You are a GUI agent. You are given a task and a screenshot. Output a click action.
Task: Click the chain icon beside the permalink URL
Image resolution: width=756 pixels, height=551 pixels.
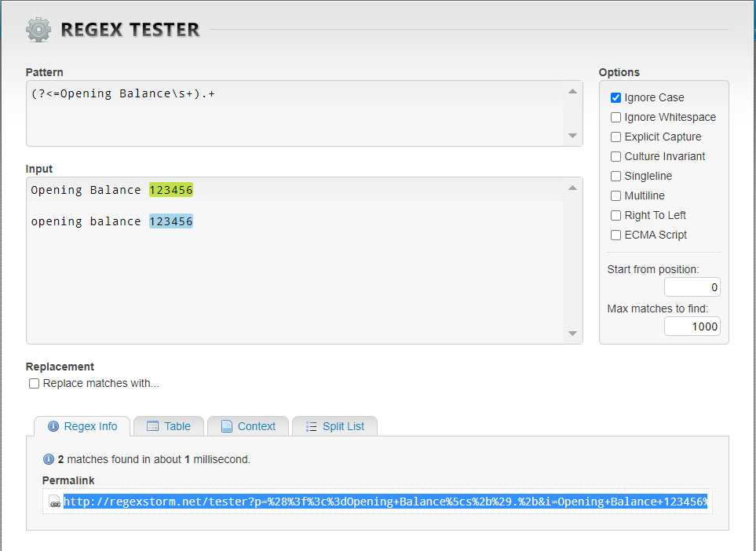(54, 501)
